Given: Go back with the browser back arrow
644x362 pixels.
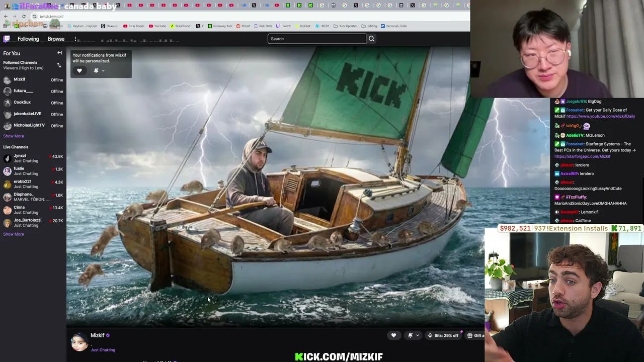Looking at the screenshot, I should [6, 17].
